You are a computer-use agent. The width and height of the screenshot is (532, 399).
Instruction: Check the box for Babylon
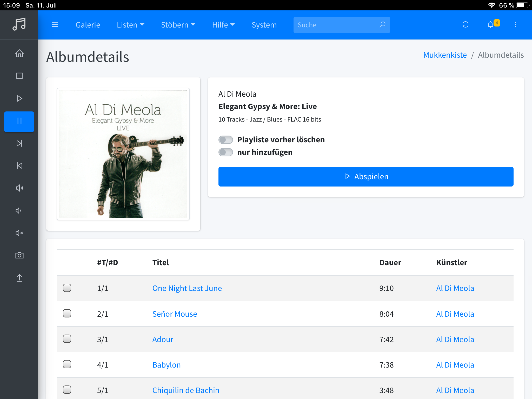coord(67,364)
